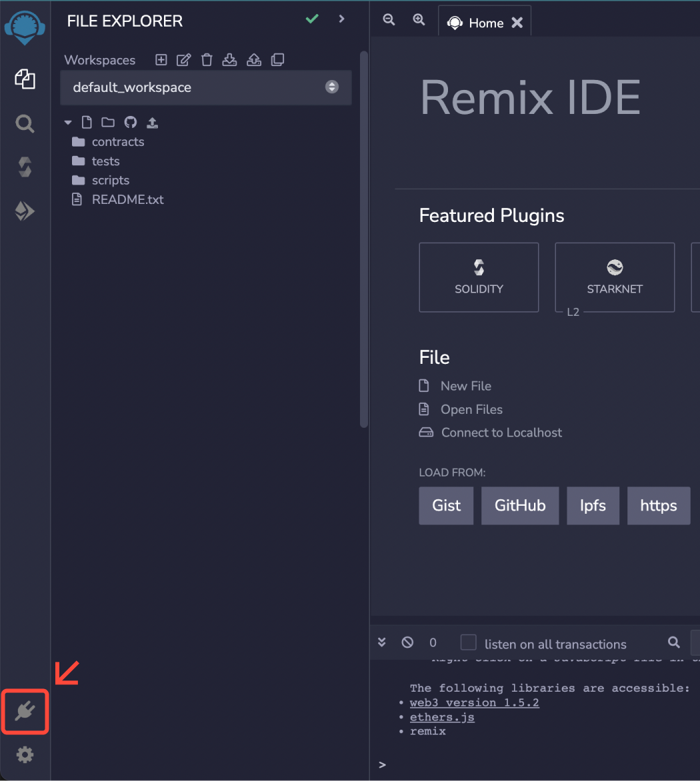Screen dimensions: 700x781
Task: Load from Gist button
Action: [x=447, y=506]
